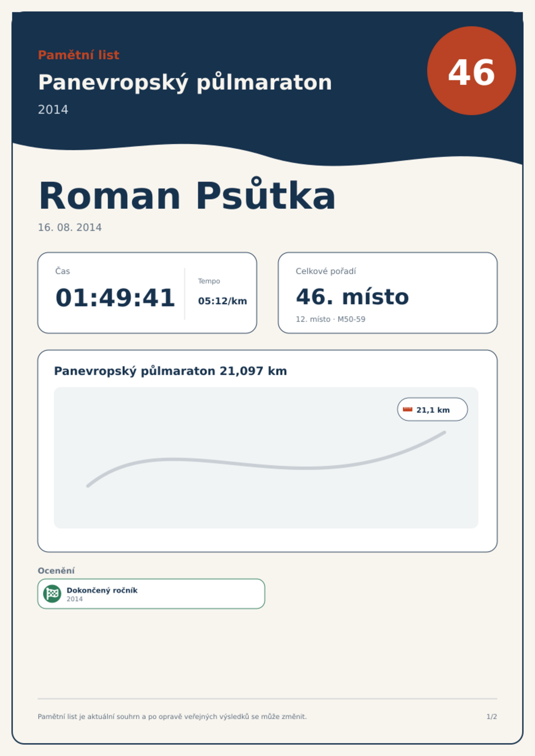Click the footer disclaimer text
The height and width of the screenshot is (756, 535).
click(x=172, y=717)
